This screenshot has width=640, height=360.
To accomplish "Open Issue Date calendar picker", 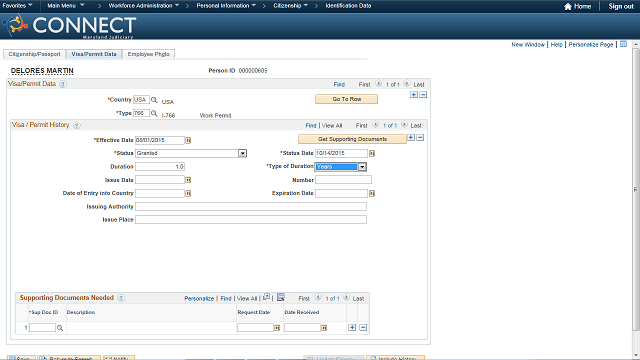I will pos(188,180).
